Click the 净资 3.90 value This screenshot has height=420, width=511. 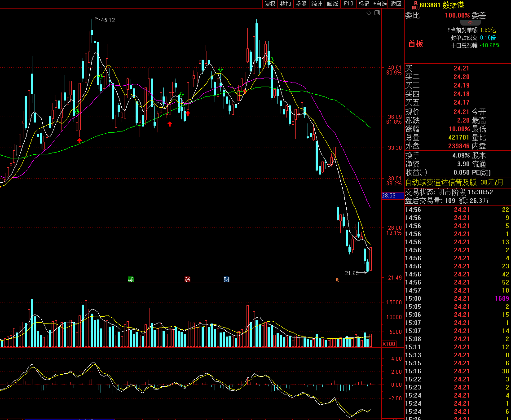pos(463,164)
